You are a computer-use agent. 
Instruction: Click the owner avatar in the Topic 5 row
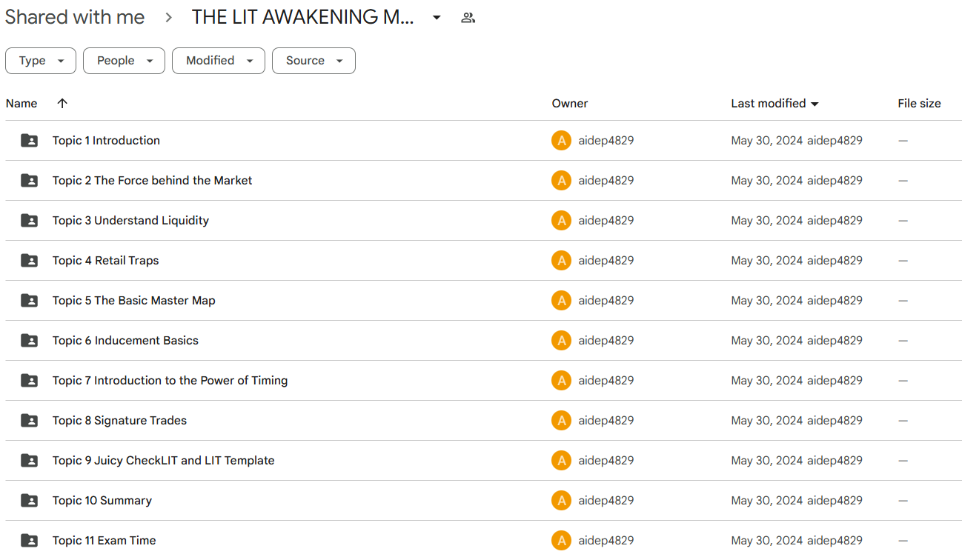(562, 300)
